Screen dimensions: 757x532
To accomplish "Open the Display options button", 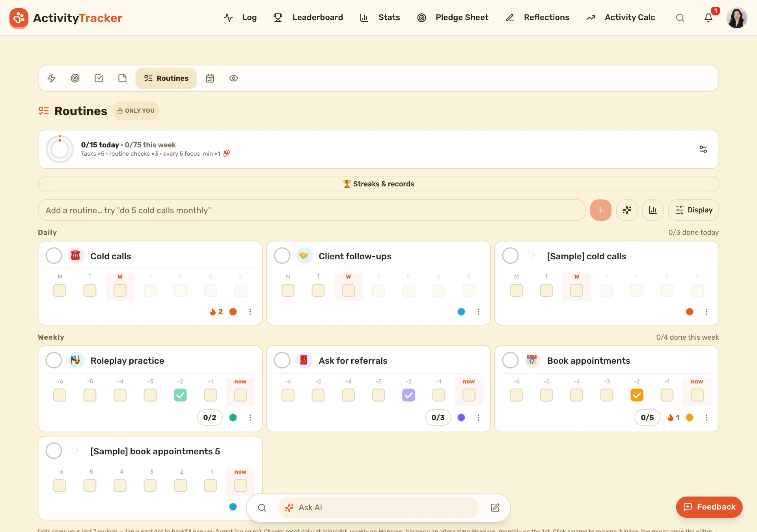I will point(694,210).
